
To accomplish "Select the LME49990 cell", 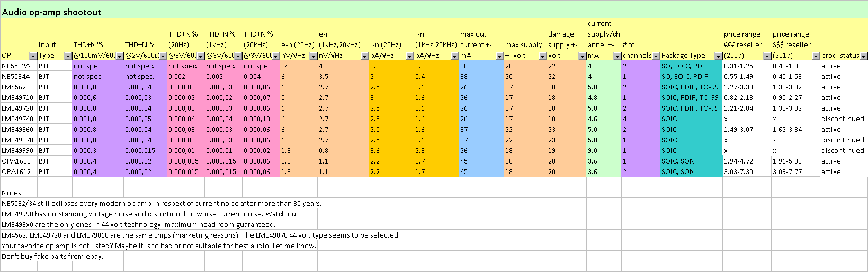I will click(x=19, y=151).
